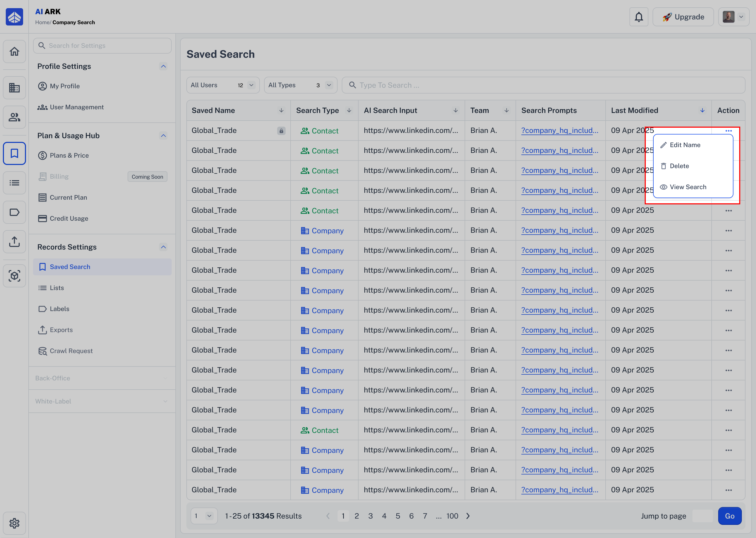Open the settings gear at bottom left
756x538 pixels.
[x=14, y=523]
